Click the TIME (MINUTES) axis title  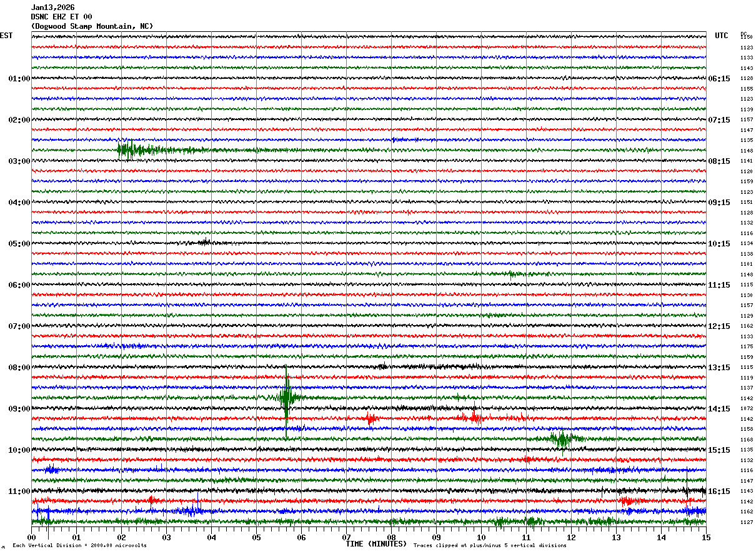[x=376, y=544]
